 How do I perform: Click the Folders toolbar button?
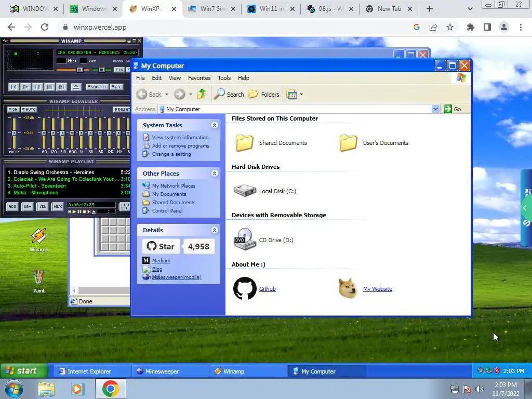[x=264, y=95]
